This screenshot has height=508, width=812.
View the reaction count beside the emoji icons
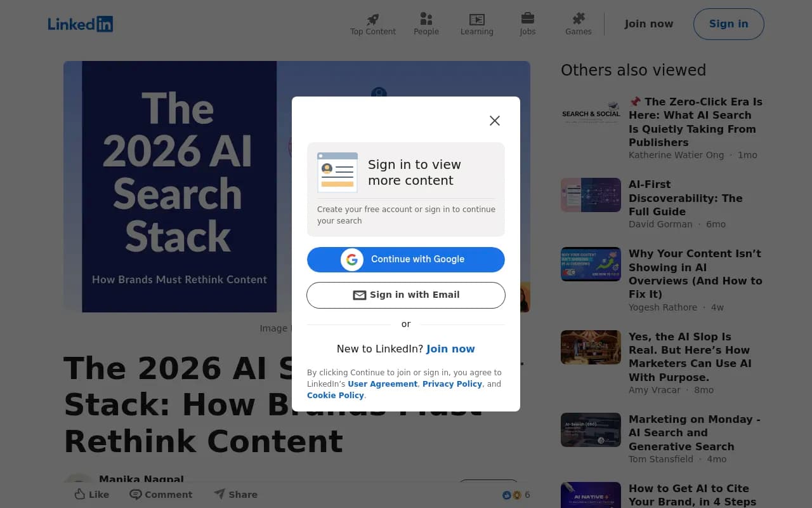[x=527, y=495]
